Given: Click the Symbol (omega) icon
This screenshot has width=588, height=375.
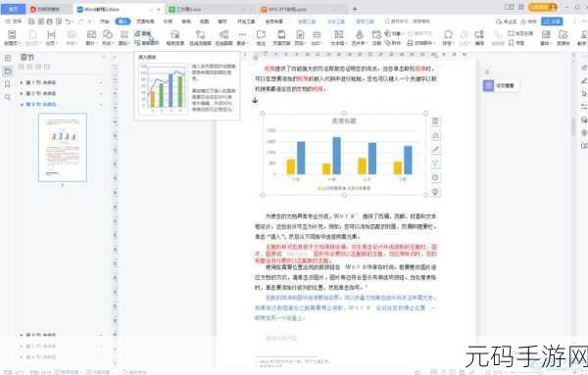Looking at the screenshot, I should point(448,35).
